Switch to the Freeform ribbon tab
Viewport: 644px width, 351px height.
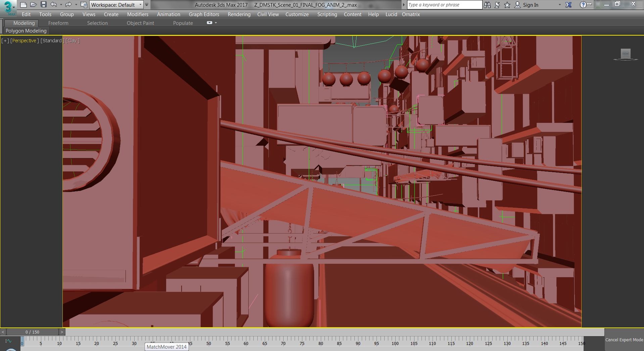(x=58, y=23)
